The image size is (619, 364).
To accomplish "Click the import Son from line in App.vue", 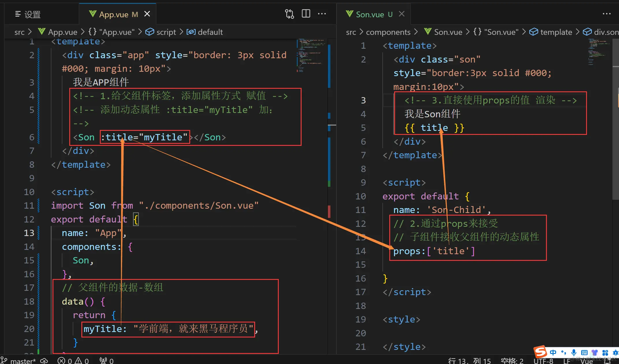I will pyautogui.click(x=155, y=205).
